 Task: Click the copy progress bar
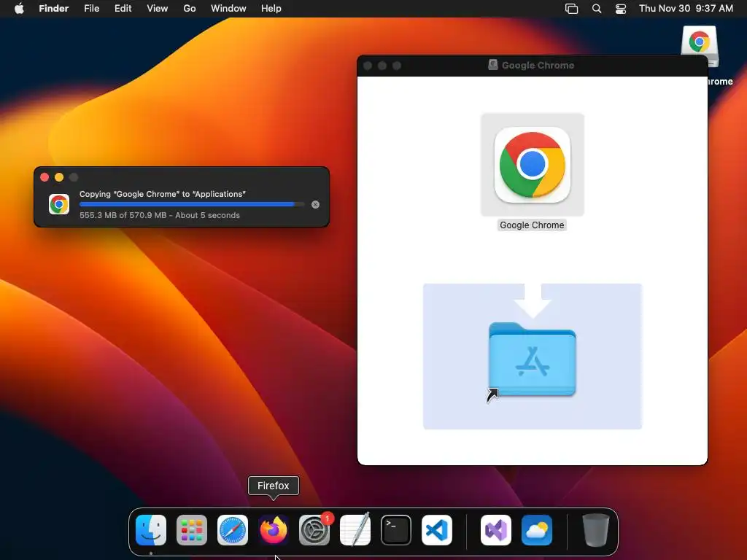tap(192, 204)
